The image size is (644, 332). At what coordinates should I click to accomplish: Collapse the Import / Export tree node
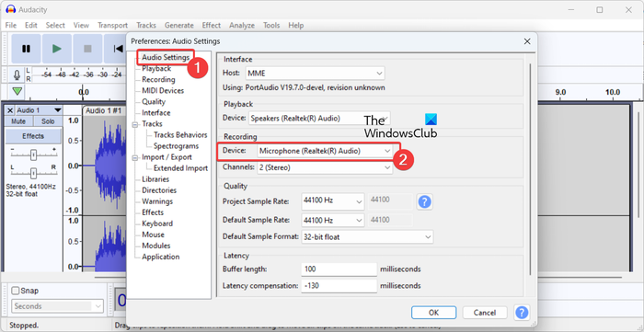coord(134,157)
